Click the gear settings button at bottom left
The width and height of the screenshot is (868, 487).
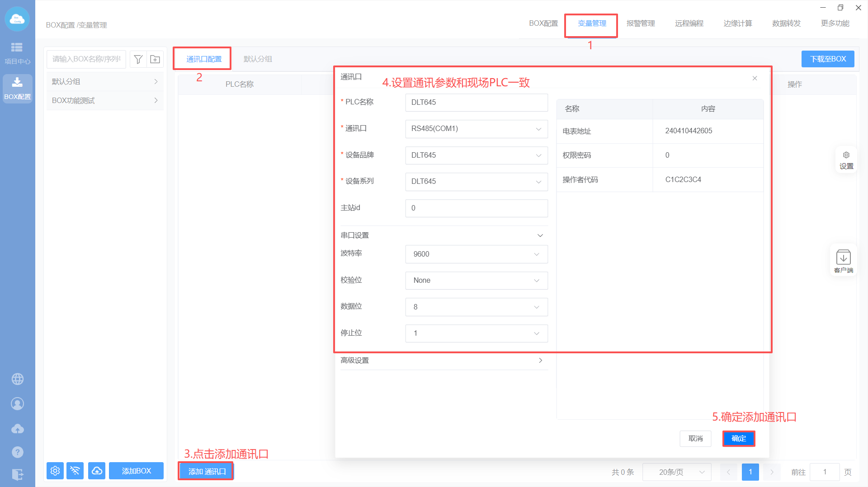(55, 471)
